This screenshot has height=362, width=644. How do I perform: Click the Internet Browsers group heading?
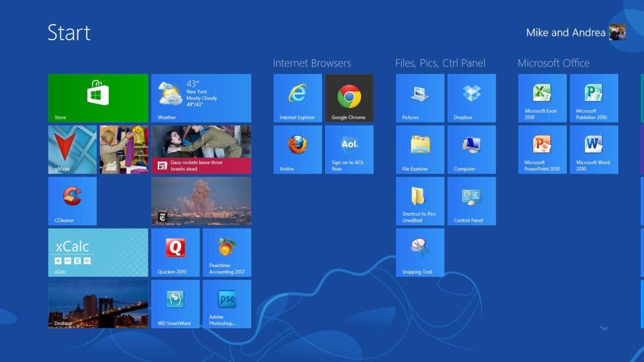coord(312,63)
